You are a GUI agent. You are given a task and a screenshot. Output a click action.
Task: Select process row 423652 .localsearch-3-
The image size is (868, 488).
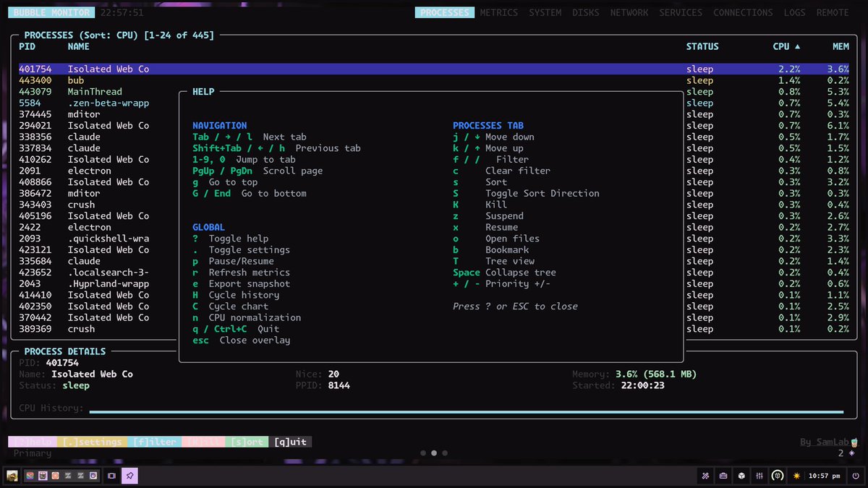434,273
